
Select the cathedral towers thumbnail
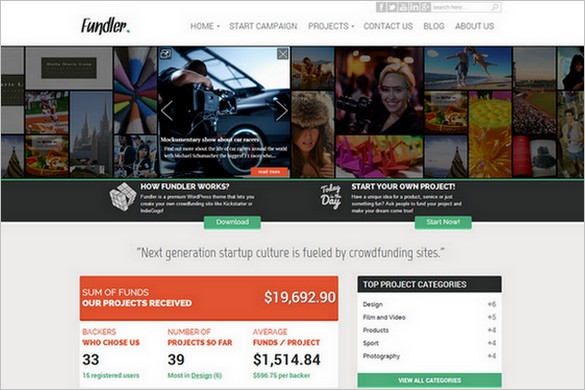coord(91,134)
